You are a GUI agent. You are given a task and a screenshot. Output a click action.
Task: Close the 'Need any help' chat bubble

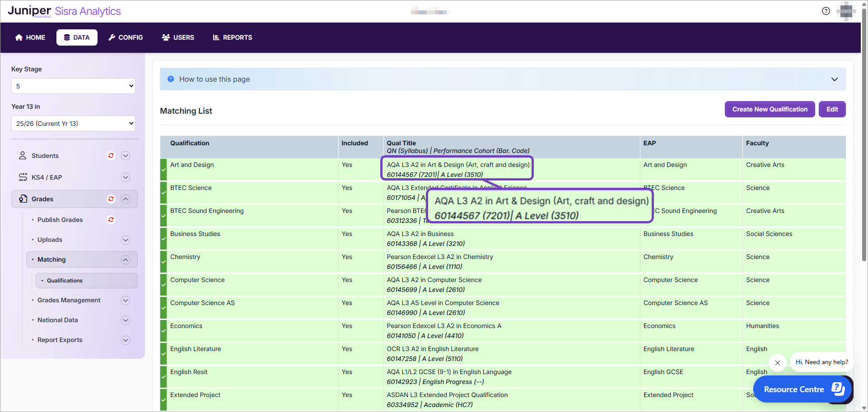click(777, 362)
